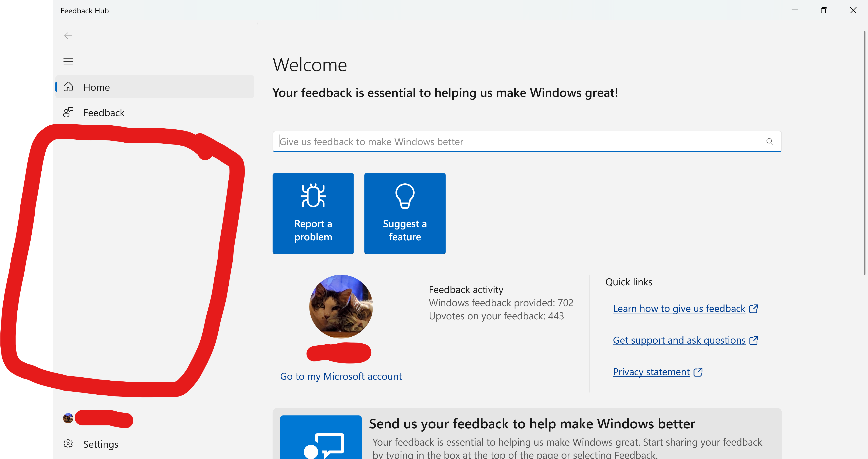Open Get support and ask questions link

[685, 340]
